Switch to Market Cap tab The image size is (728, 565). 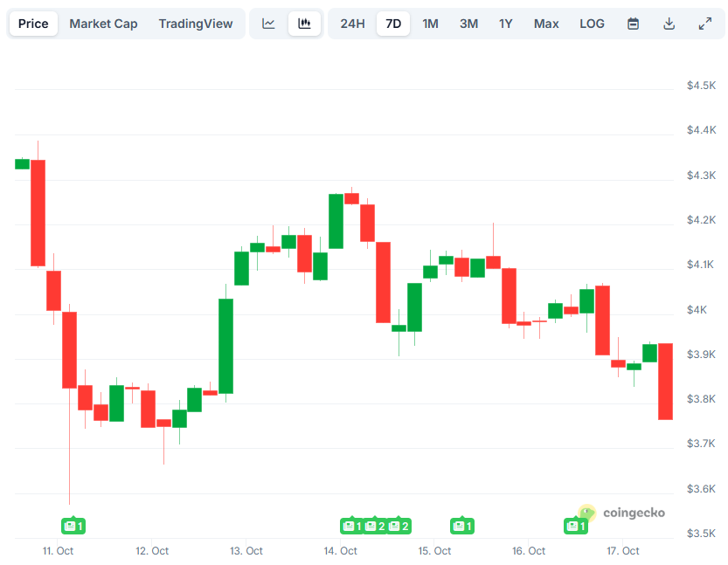103,24
